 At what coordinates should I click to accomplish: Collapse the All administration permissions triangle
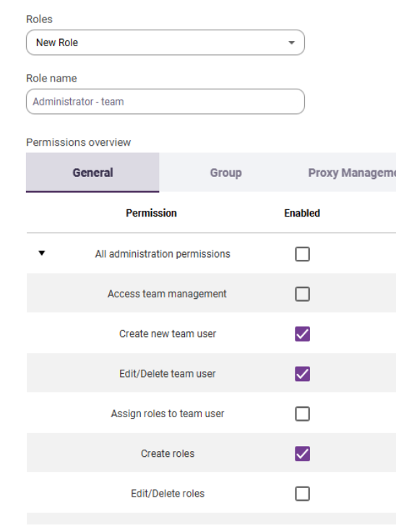(41, 253)
